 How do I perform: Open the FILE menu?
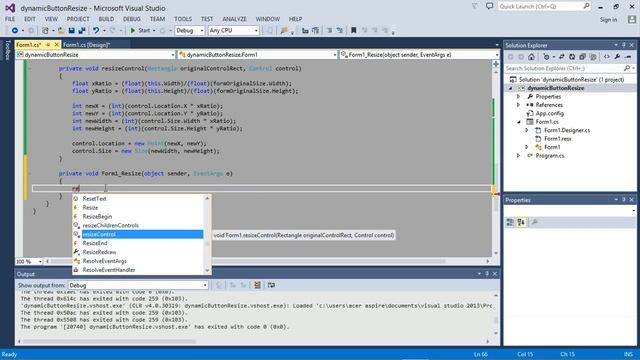10,19
